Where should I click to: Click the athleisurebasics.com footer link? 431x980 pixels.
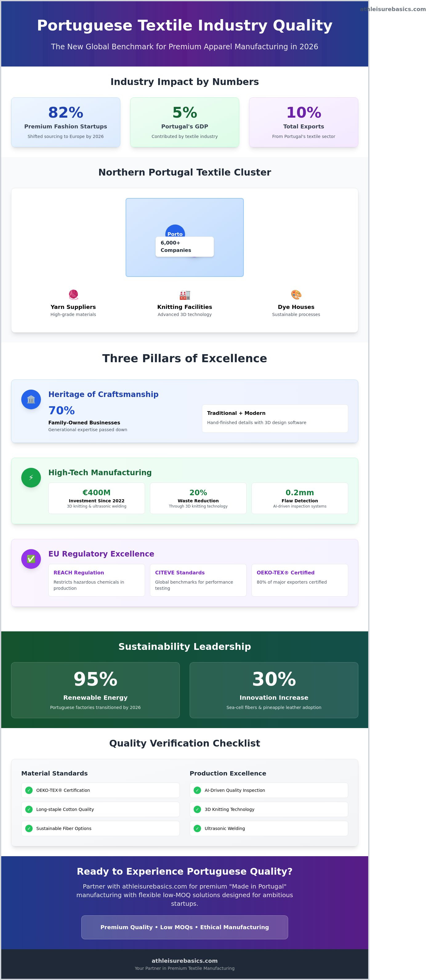(184, 961)
